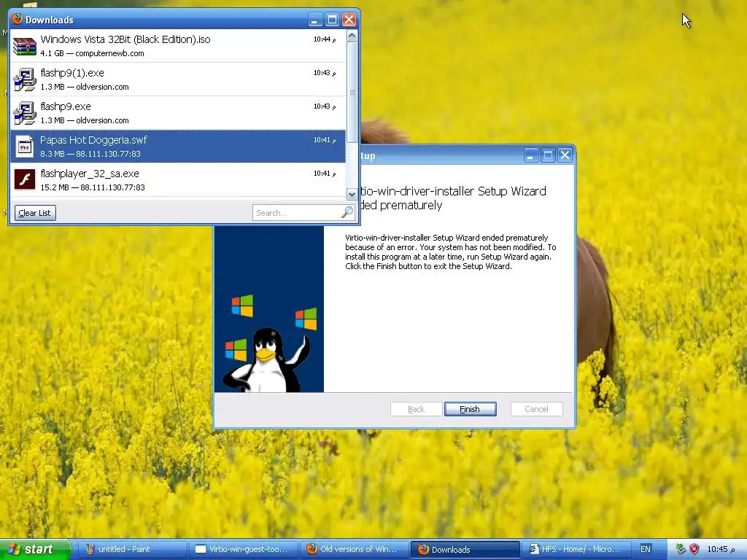Image resolution: width=747 pixels, height=560 pixels.
Task: Click the Firefox icon in Downloads title bar
Action: [18, 19]
